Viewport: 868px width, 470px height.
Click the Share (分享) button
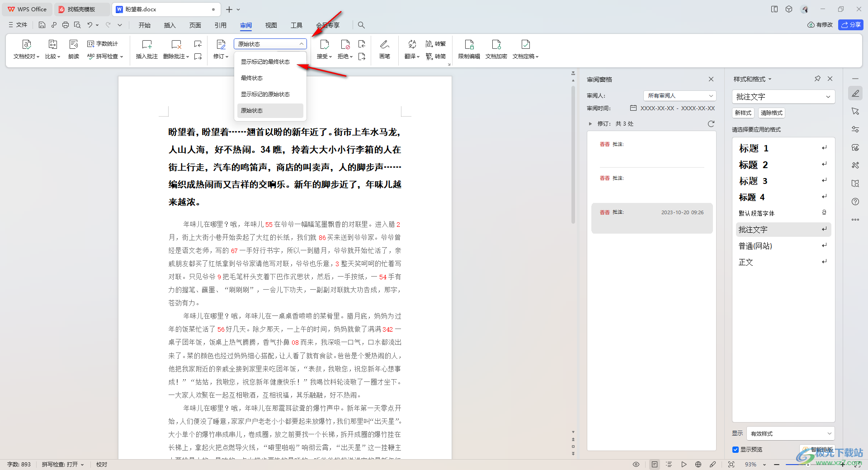851,25
